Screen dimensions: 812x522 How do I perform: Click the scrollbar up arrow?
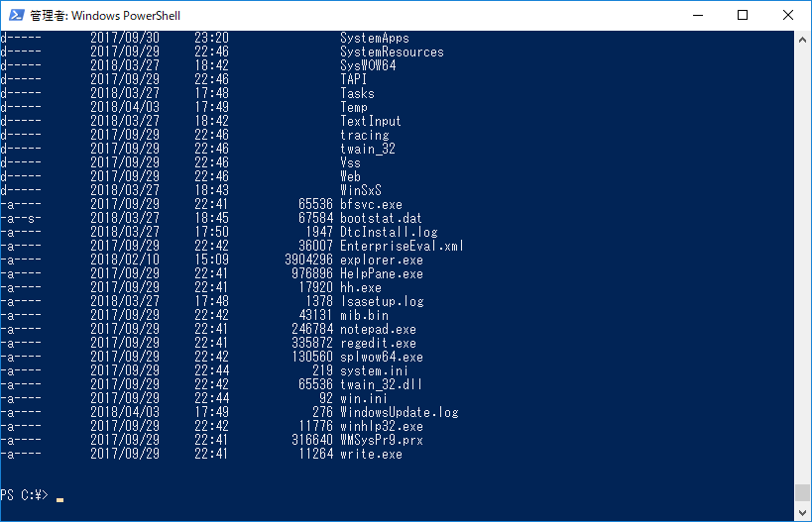click(802, 40)
